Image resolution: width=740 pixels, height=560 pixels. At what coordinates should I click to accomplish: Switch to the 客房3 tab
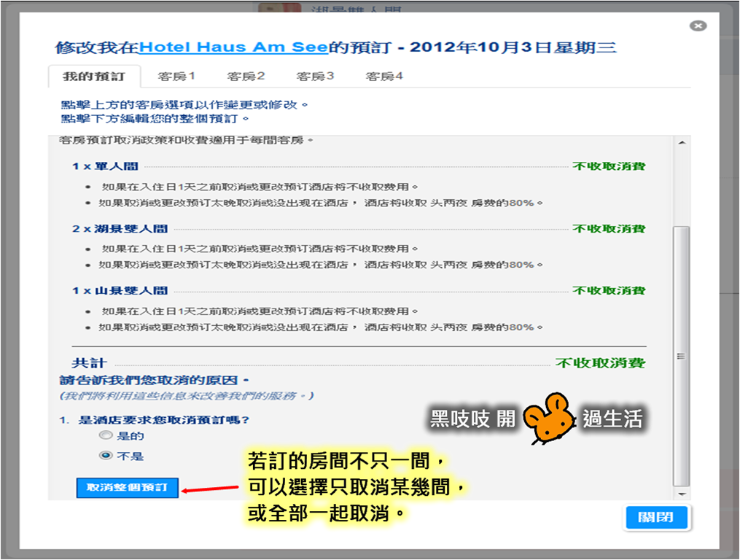315,76
